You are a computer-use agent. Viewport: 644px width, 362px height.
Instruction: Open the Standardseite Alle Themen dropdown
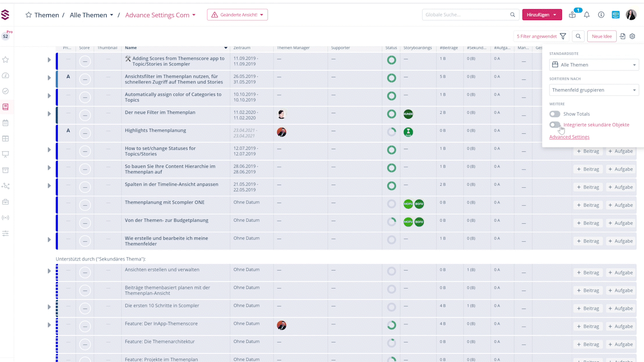click(594, 65)
